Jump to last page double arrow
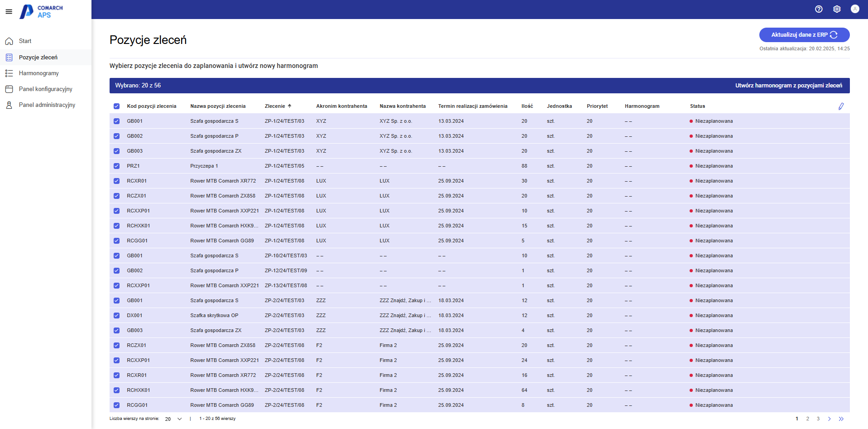Screen dimensions: 868x429 pos(841,419)
